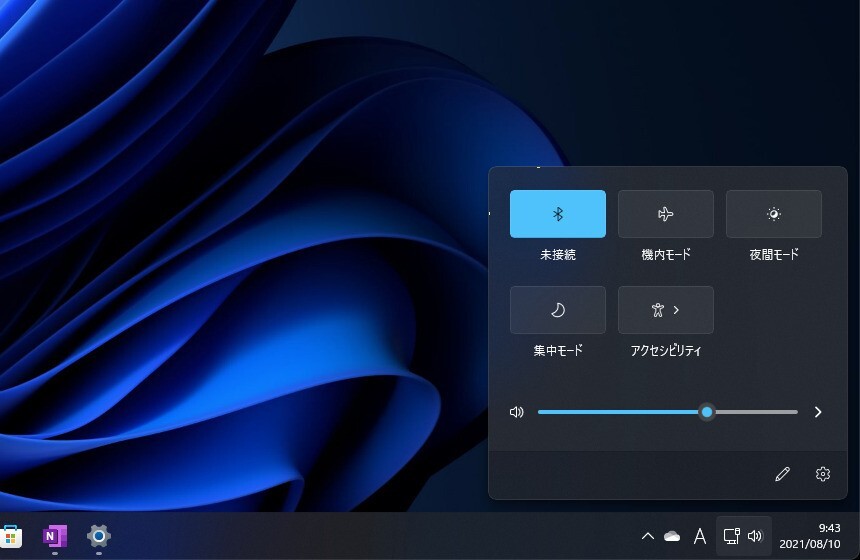The height and width of the screenshot is (560, 860).
Task: Set volume using the slider track
Action: (x=667, y=412)
